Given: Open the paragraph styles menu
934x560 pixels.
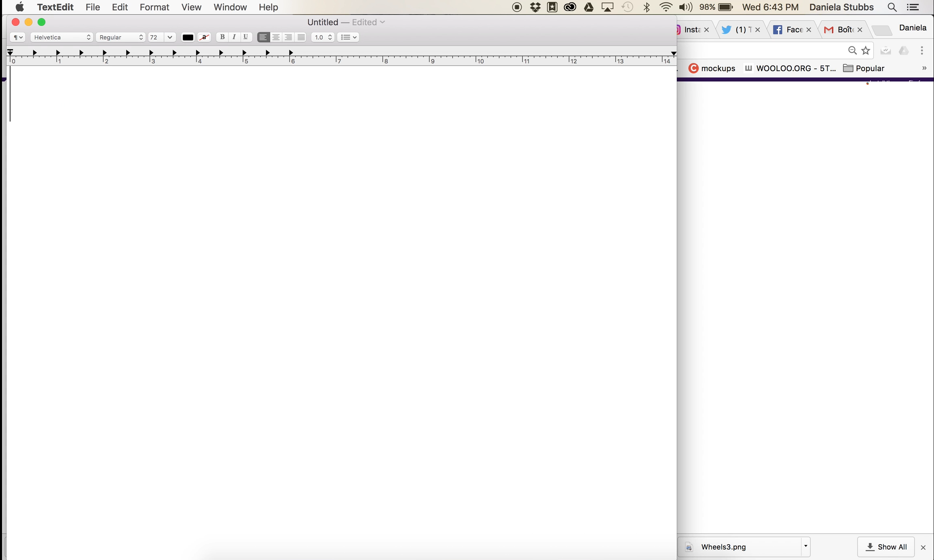Looking at the screenshot, I should (x=17, y=37).
